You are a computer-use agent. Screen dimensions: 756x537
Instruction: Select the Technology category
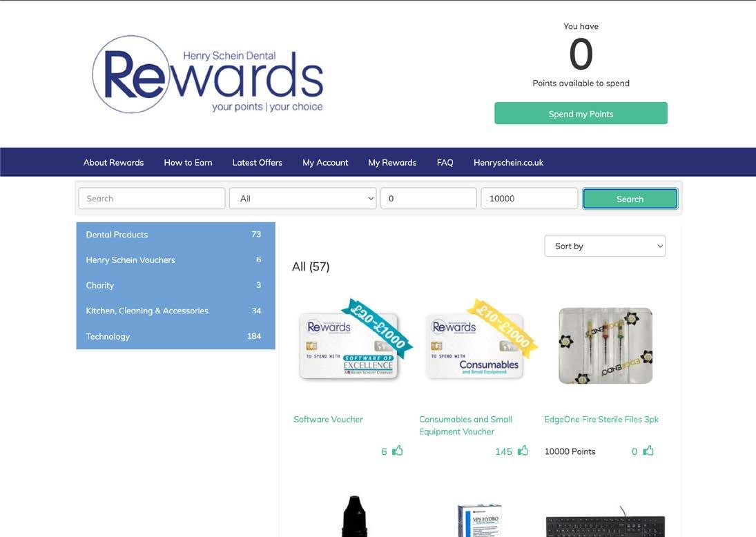point(175,336)
